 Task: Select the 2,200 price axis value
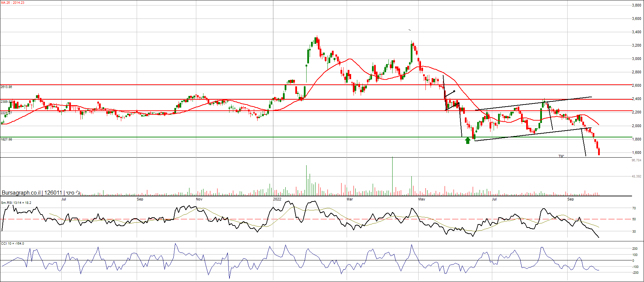click(x=636, y=112)
